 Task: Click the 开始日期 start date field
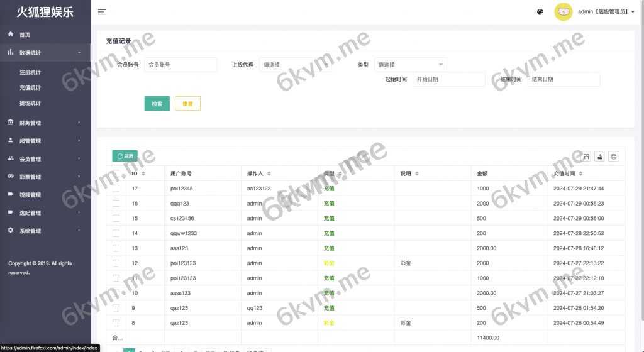(x=448, y=79)
